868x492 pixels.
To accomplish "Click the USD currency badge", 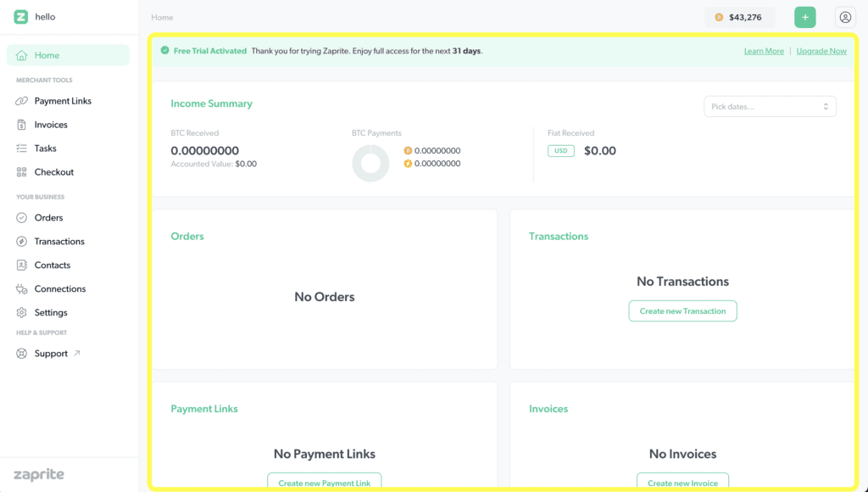I will pos(560,151).
